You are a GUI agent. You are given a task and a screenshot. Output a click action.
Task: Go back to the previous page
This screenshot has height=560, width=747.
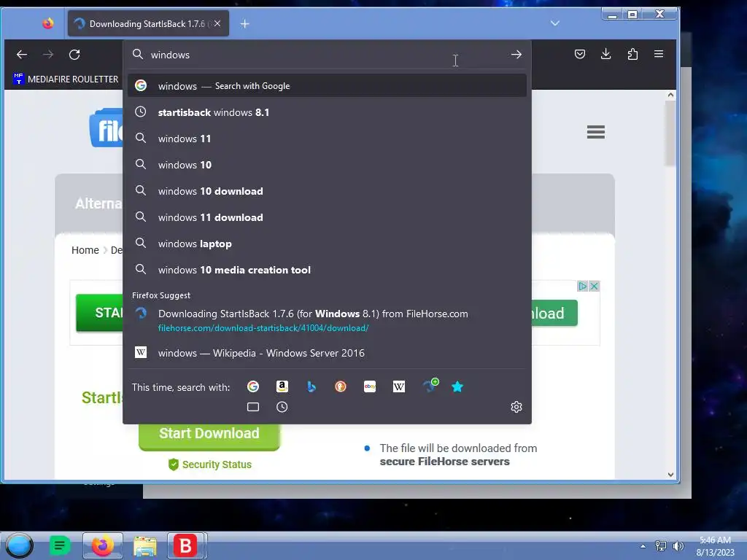coord(22,55)
